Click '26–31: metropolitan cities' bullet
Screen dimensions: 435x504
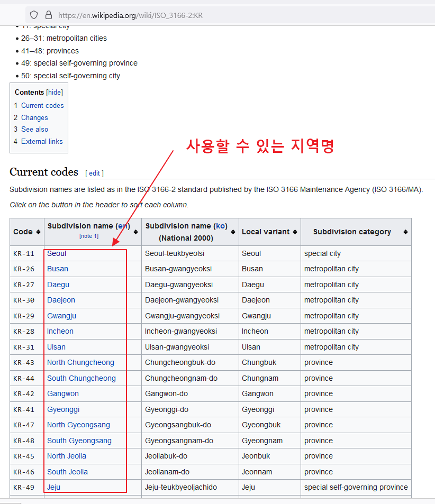(x=64, y=38)
